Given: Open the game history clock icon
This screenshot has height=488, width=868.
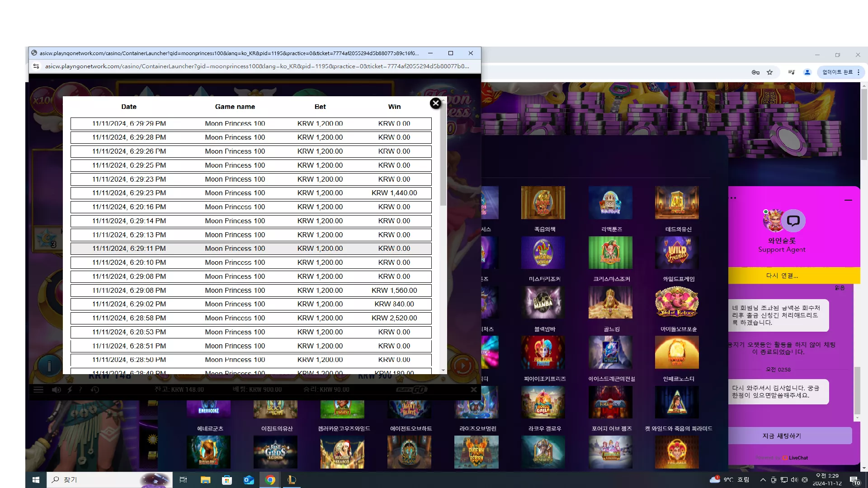Looking at the screenshot, I should pos(95,389).
